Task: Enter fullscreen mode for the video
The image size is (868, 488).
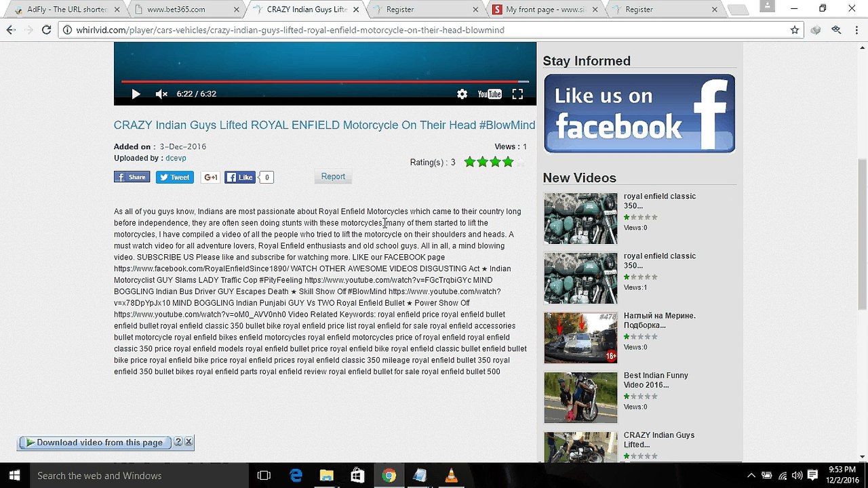Action: coord(517,94)
